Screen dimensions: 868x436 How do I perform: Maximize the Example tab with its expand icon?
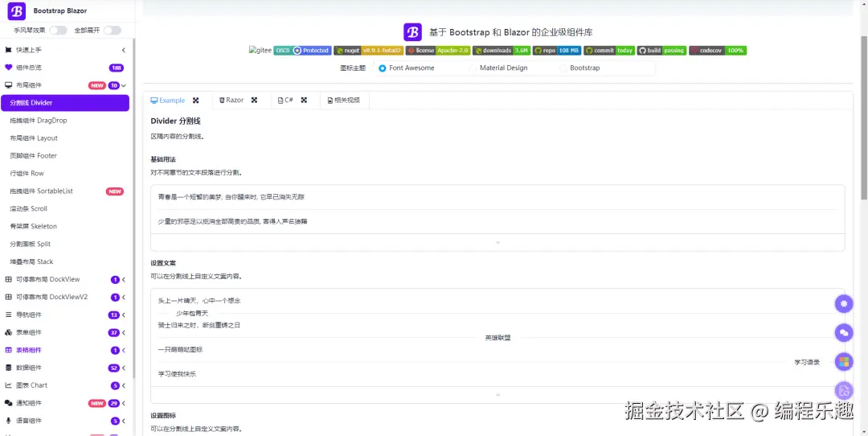click(x=195, y=101)
